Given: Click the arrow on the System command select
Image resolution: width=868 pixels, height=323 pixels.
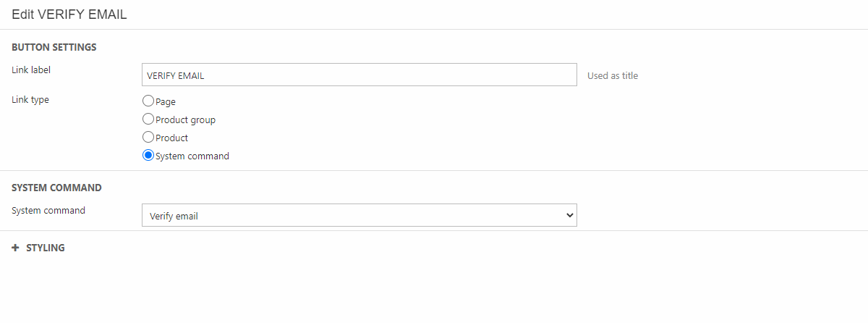Looking at the screenshot, I should (569, 215).
